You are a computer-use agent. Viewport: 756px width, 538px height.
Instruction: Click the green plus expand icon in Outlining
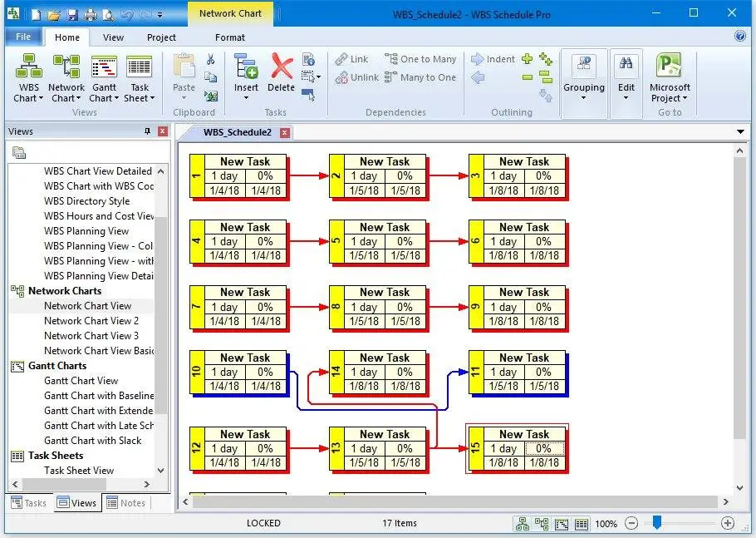[528, 59]
